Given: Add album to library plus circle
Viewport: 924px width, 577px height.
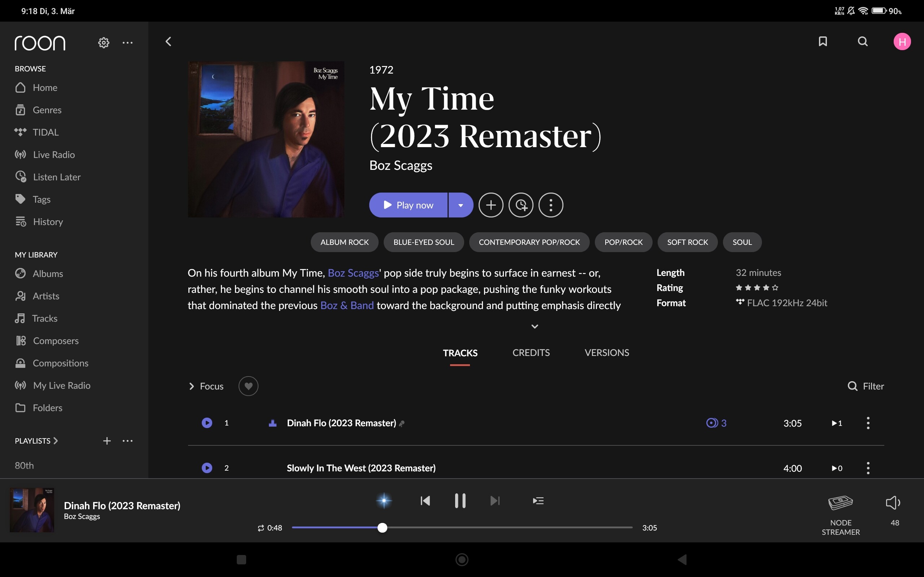Looking at the screenshot, I should (x=491, y=205).
